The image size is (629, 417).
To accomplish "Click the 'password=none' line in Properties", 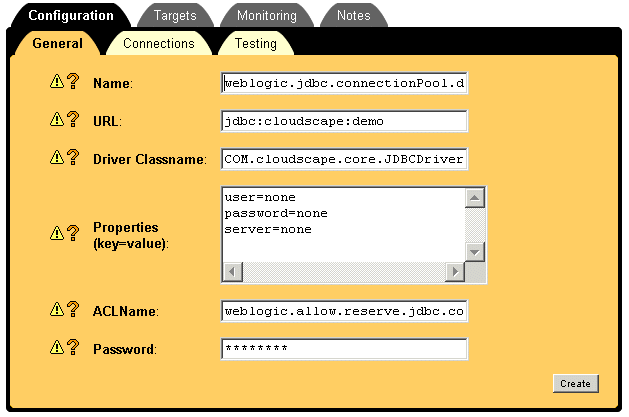I will pos(276,213).
